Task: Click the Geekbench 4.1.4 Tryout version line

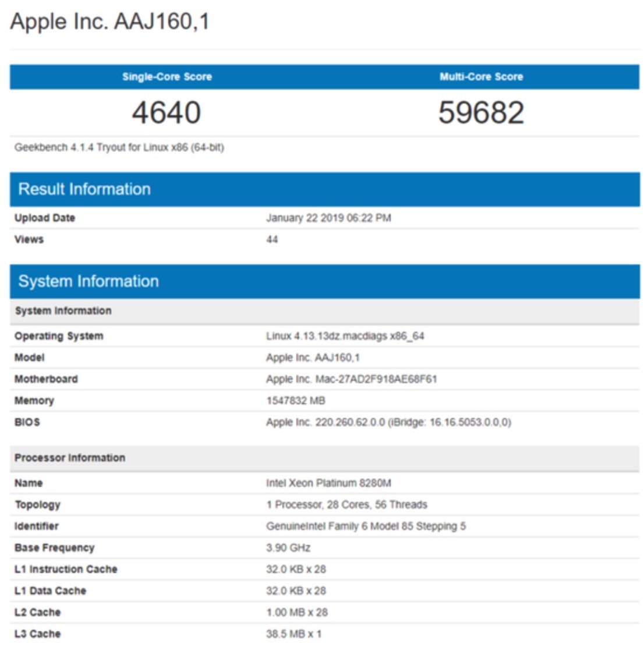Action: pos(119,148)
